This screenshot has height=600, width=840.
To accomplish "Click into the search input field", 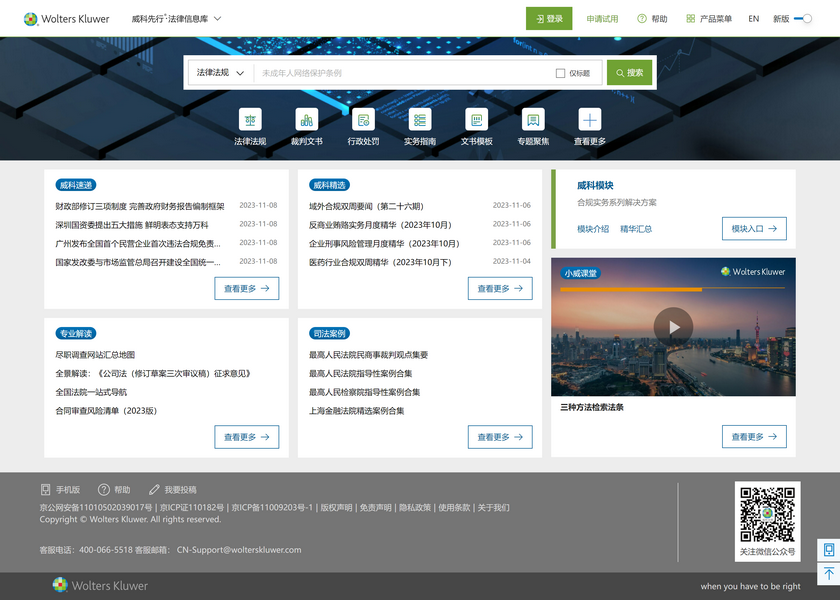I will 400,73.
